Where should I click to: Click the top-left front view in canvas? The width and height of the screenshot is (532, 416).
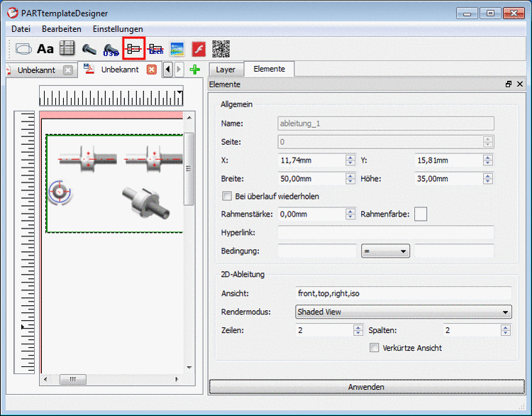87,159
